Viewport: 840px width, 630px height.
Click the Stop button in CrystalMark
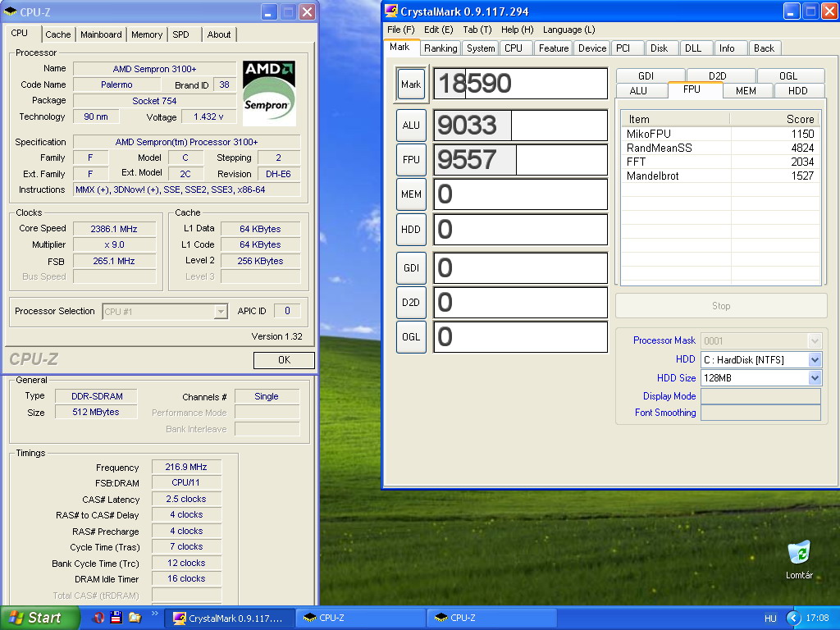click(x=721, y=306)
